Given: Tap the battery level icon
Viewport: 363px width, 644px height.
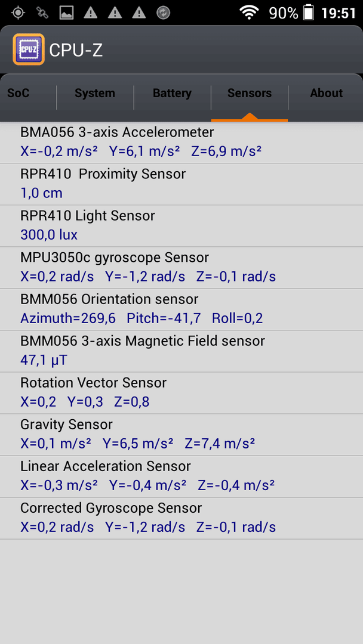Looking at the screenshot, I should click(x=308, y=13).
